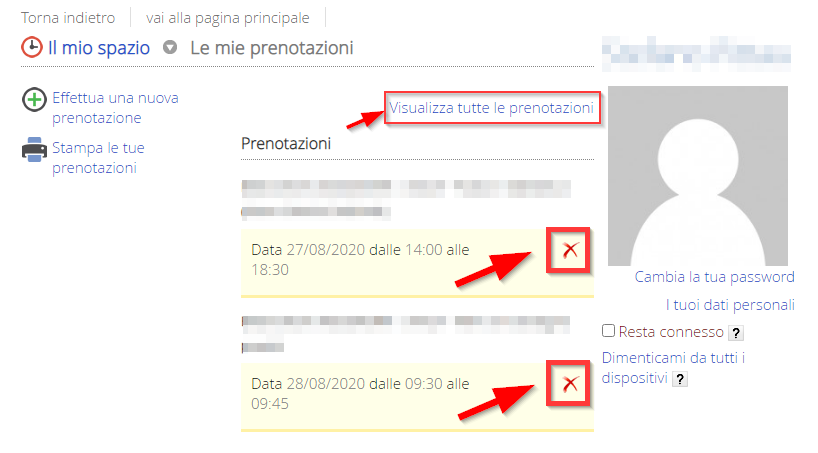Click the red clock icon beside Il mio spazio

point(32,47)
